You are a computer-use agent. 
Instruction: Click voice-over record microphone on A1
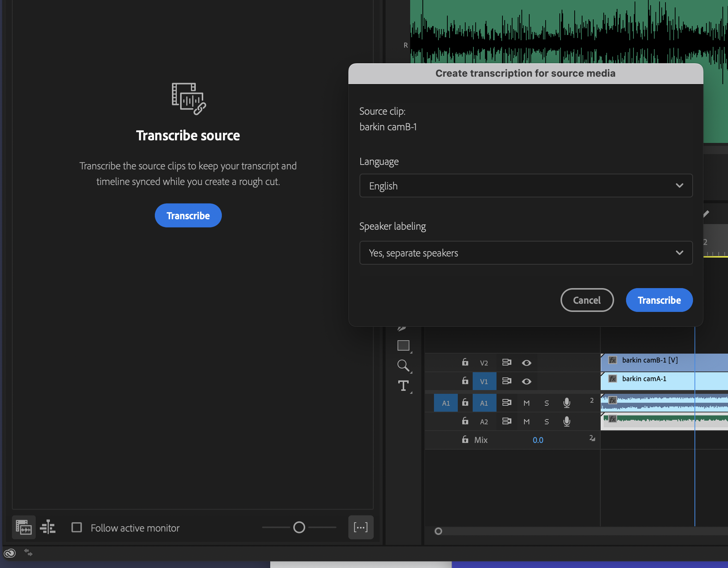click(566, 403)
